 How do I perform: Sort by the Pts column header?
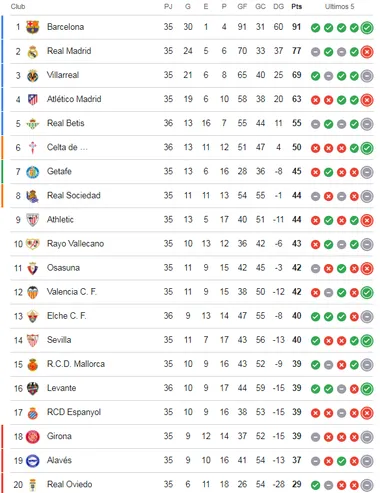pyautogui.click(x=296, y=7)
